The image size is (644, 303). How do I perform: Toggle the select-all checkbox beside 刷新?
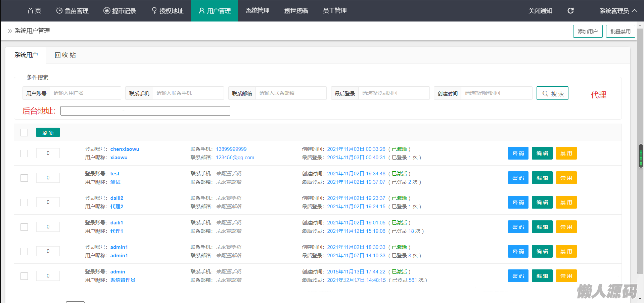click(24, 133)
